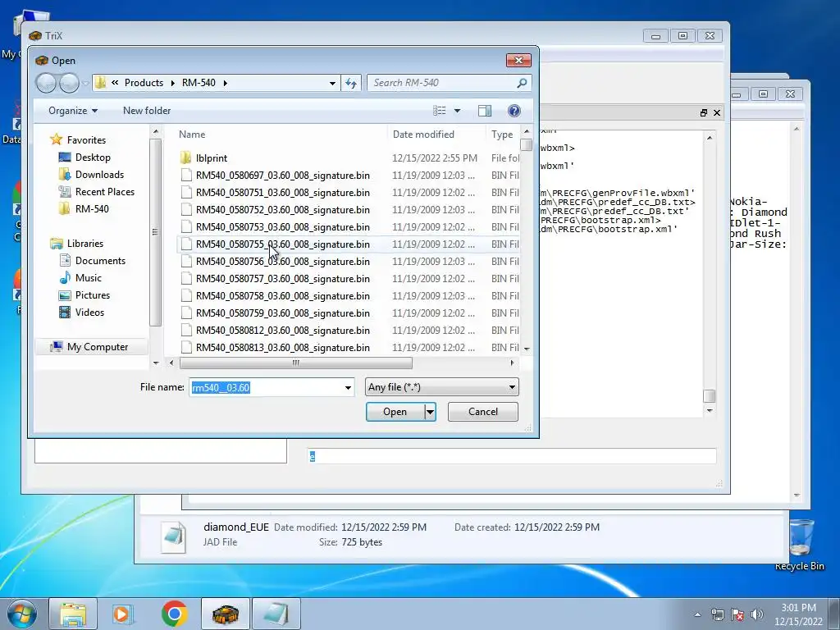This screenshot has width=840, height=630.
Task: Open the Any file (*.*) type dropdown
Action: pos(441,387)
